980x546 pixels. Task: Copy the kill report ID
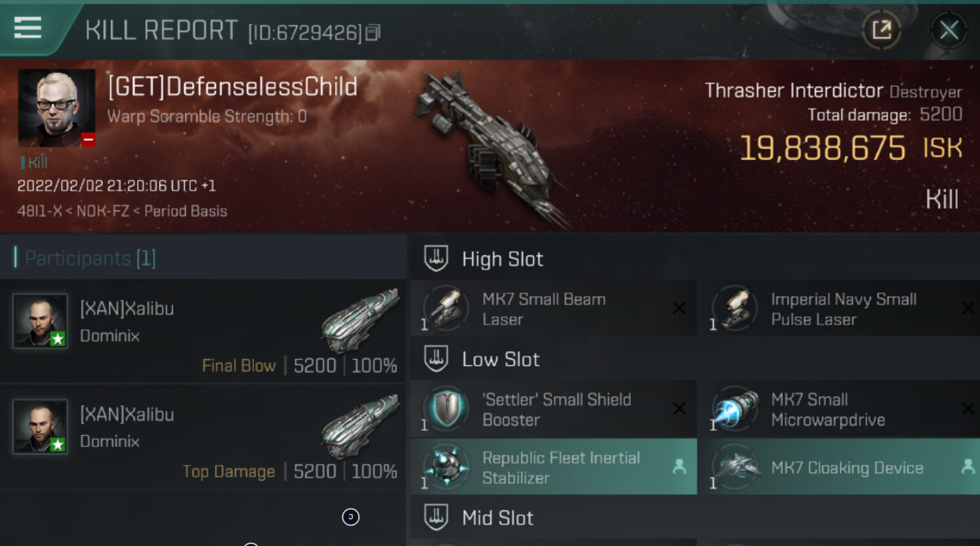point(373,32)
